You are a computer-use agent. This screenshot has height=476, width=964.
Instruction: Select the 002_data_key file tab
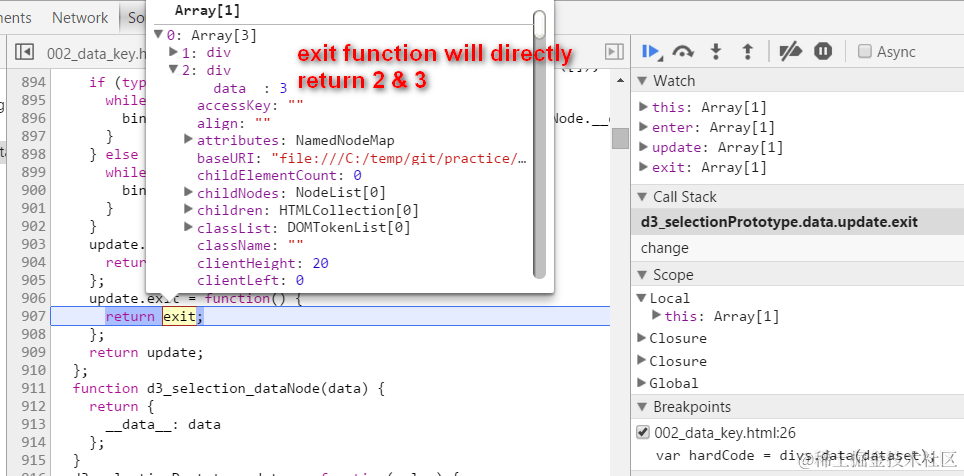[97, 53]
